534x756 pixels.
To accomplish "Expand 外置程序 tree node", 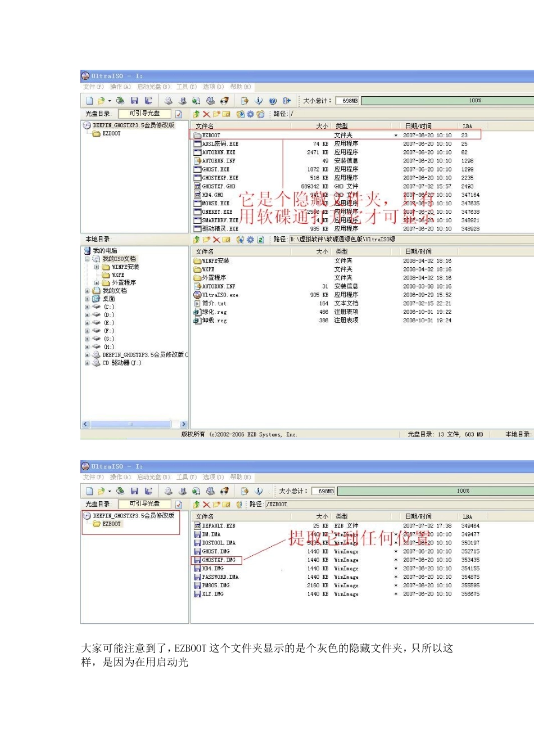I will click(x=97, y=283).
